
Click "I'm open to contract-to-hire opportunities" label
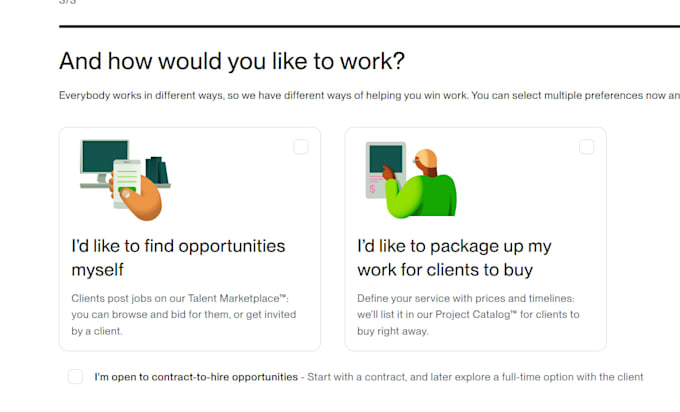click(196, 377)
